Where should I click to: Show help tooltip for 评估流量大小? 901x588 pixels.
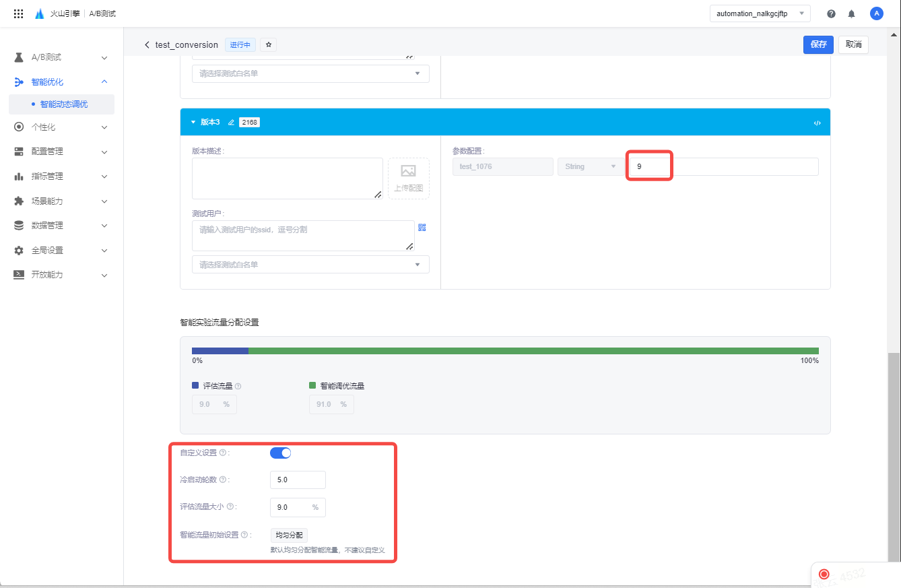pos(230,507)
